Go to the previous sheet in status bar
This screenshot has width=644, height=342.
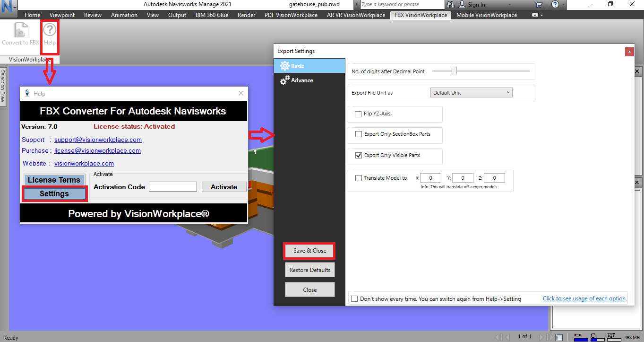point(508,337)
